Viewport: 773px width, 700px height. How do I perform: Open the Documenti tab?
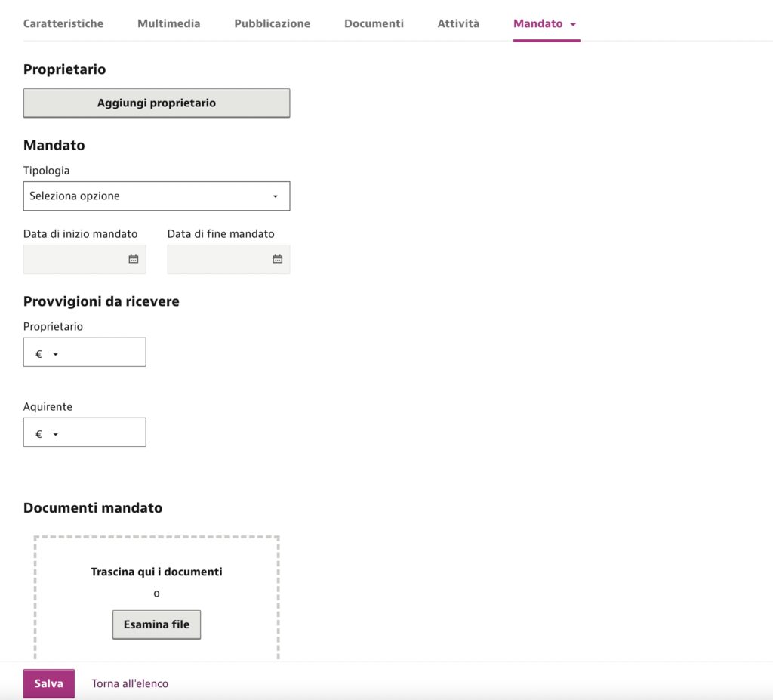[374, 23]
